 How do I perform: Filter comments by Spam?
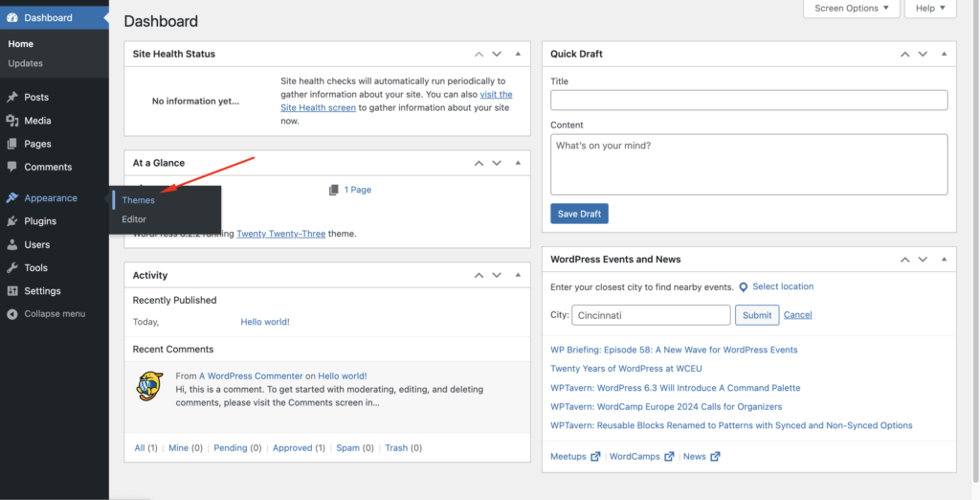[348, 448]
